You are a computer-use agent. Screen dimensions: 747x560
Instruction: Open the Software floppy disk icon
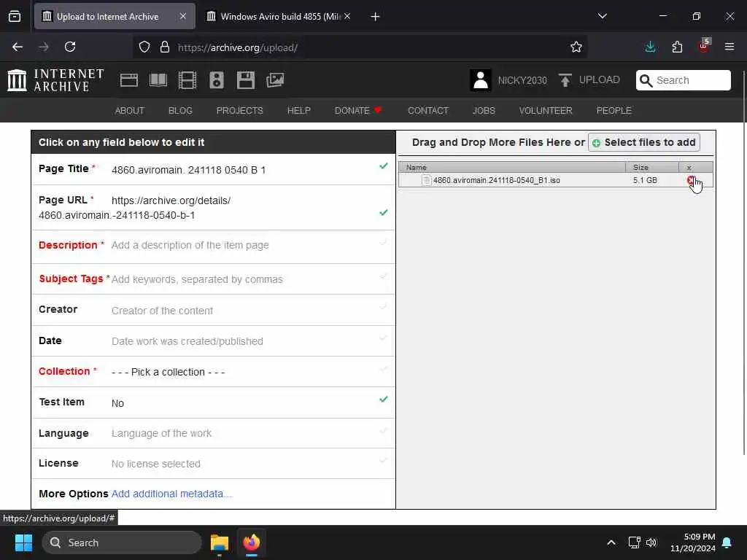point(246,80)
